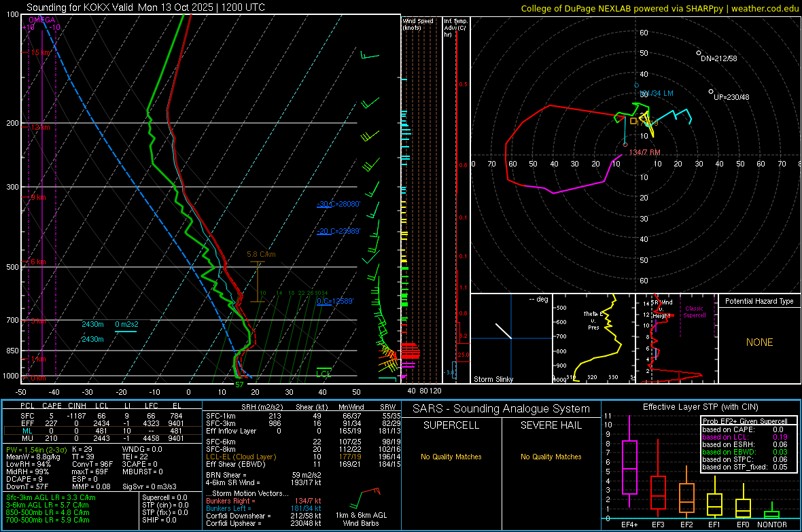Screen dimensions: 802x532
Task: Click the BRN Shear = 59 m2/s2 line
Action: point(264,475)
